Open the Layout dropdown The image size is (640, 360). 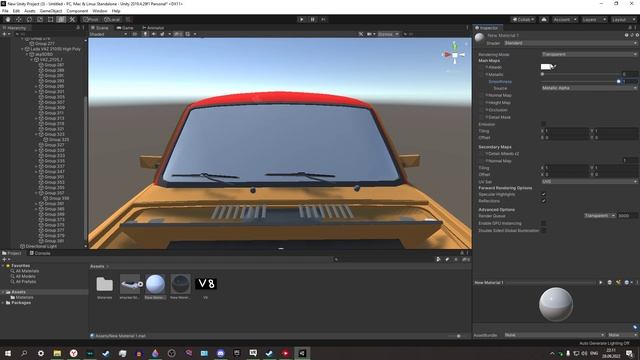click(624, 19)
